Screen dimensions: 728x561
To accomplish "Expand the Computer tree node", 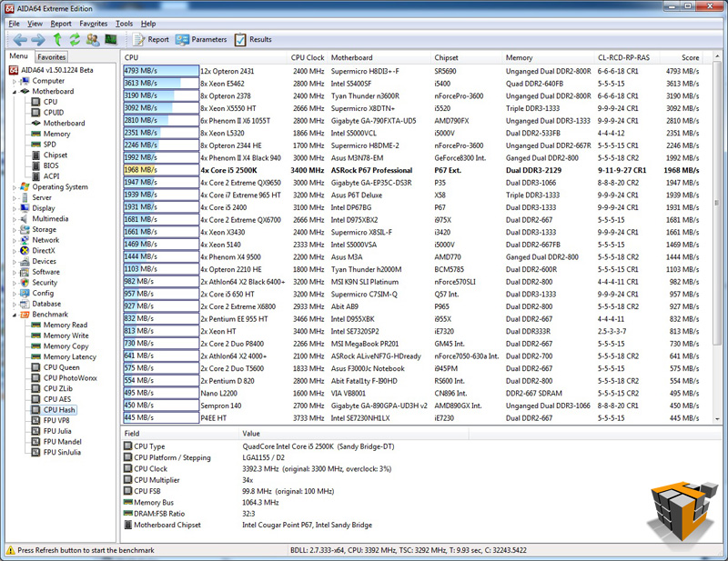I will click(x=15, y=81).
